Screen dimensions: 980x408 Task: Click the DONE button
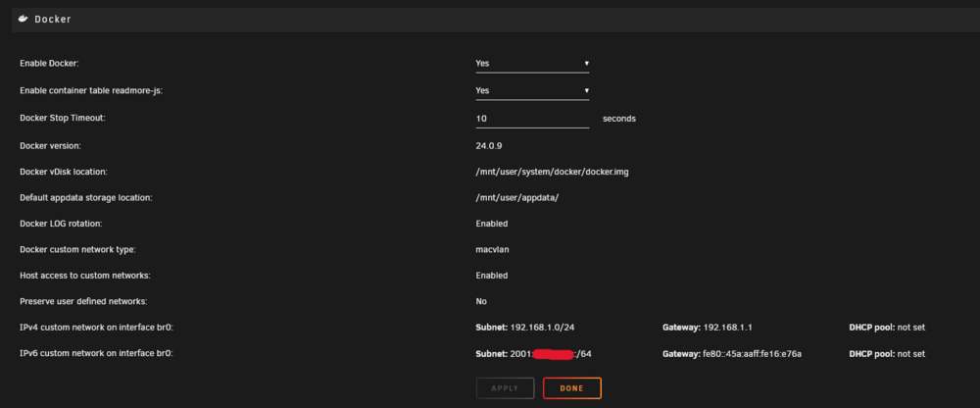[x=572, y=388]
